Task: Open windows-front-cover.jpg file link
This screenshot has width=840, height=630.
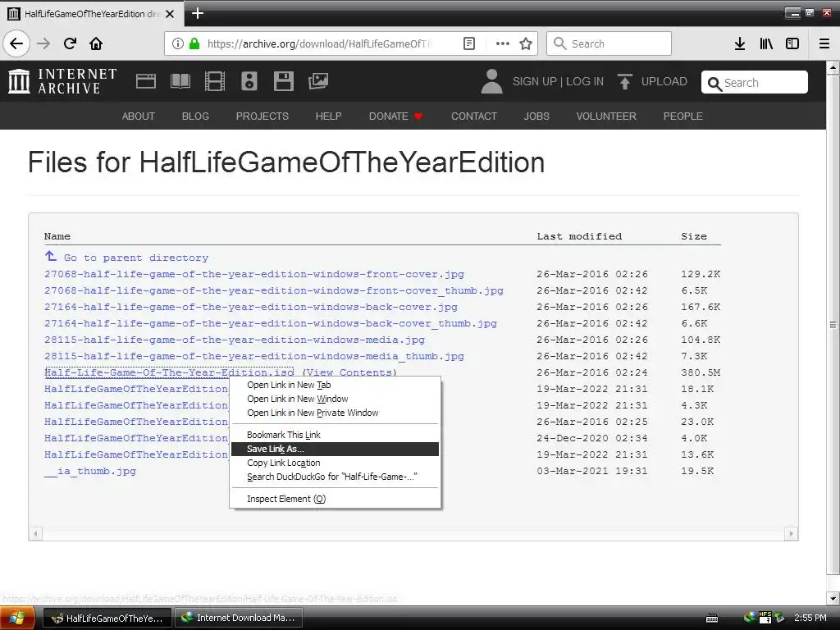Action: [x=254, y=274]
